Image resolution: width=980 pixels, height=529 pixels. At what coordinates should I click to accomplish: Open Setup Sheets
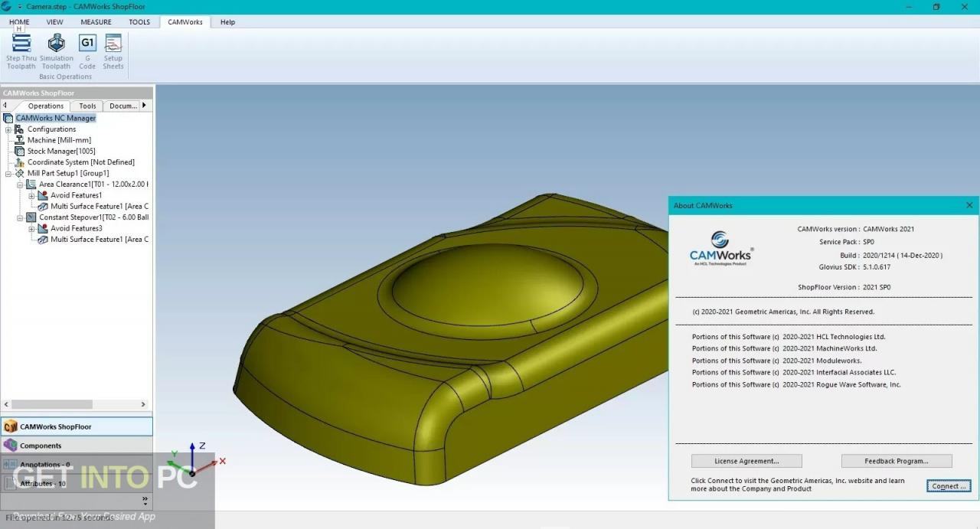pos(113,52)
